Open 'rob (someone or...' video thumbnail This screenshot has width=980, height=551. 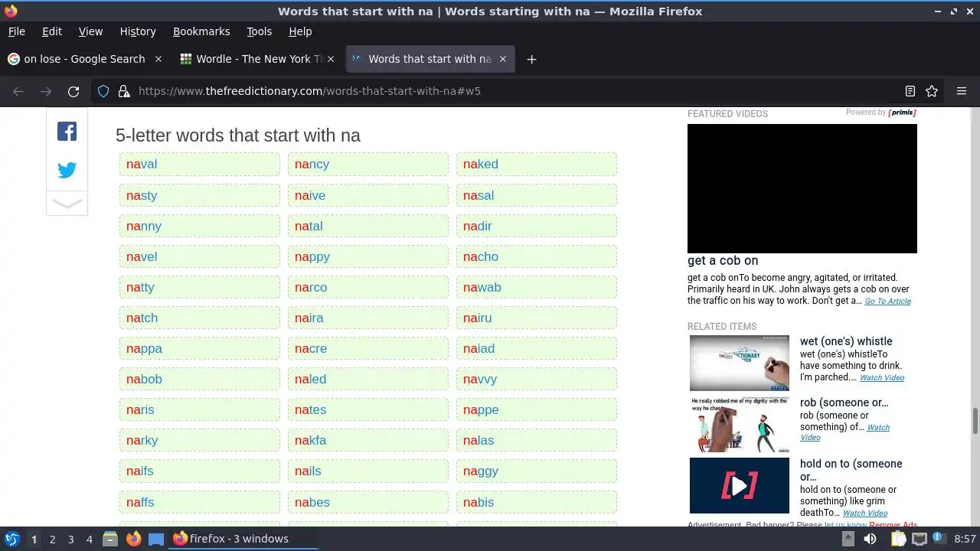[739, 424]
